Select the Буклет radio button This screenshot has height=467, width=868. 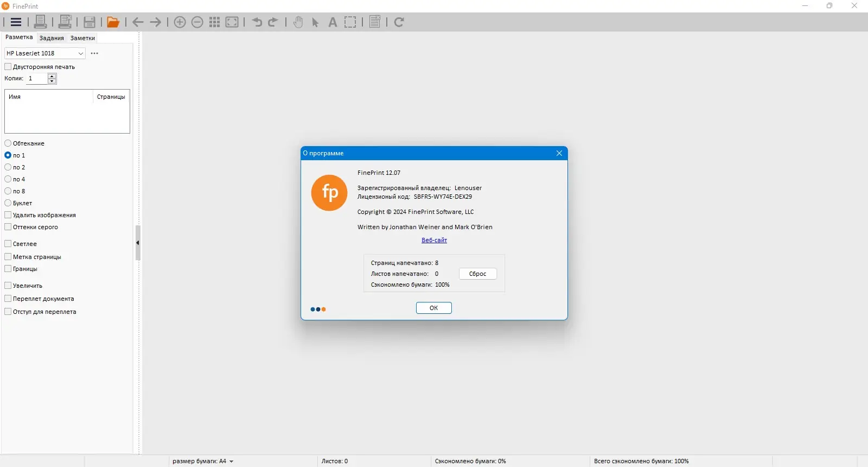[8, 203]
